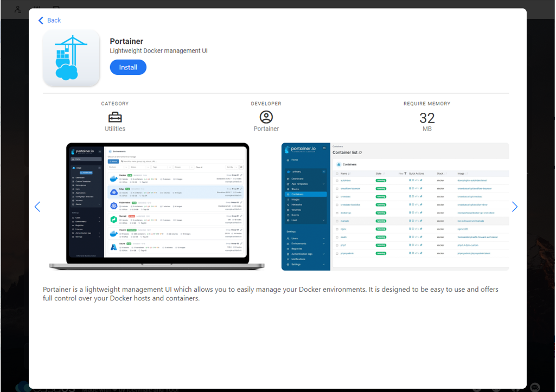Click the Portainer app icon
This screenshot has width=556, height=392.
click(71, 57)
